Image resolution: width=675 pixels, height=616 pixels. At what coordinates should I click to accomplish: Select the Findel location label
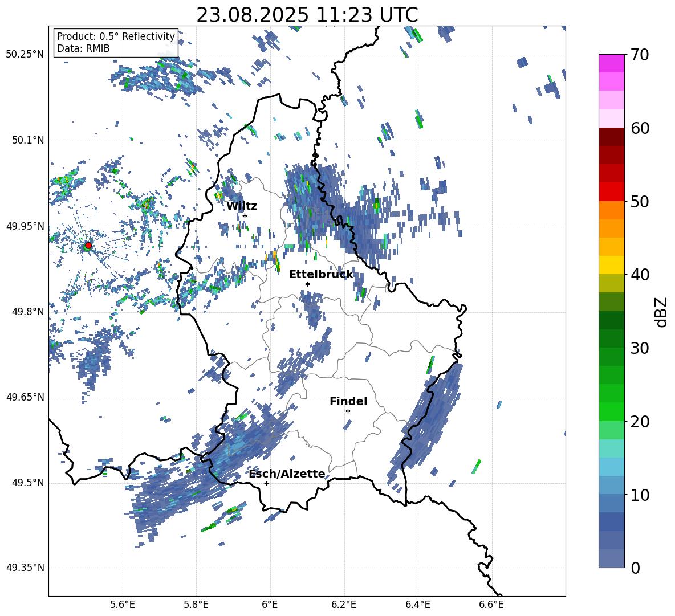click(x=348, y=401)
